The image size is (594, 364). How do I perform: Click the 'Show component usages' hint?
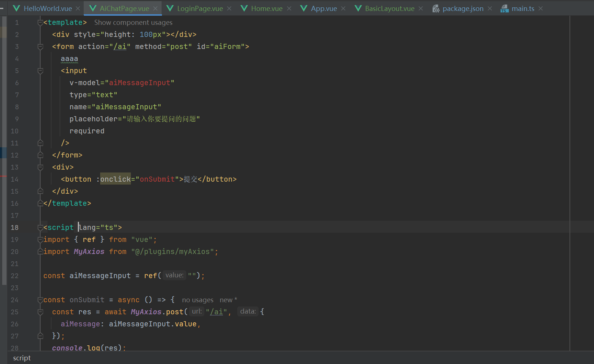pos(133,23)
